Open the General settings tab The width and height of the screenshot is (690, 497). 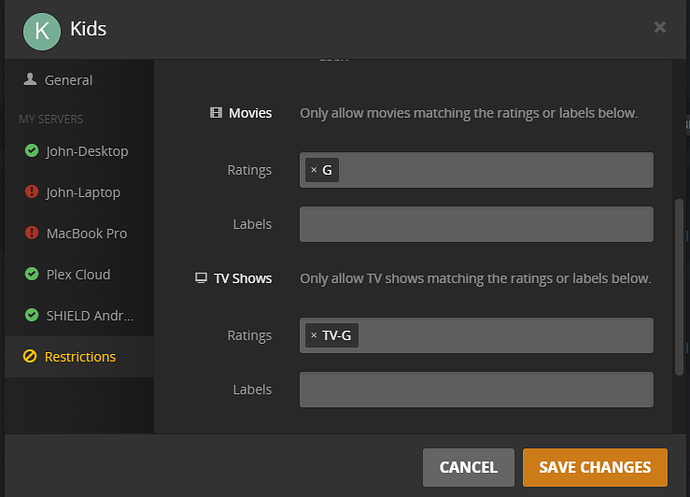[68, 80]
